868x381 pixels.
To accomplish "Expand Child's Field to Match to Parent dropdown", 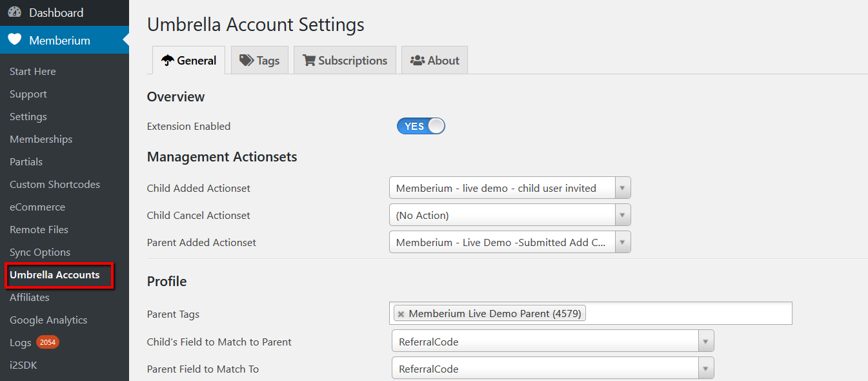I will [553, 342].
